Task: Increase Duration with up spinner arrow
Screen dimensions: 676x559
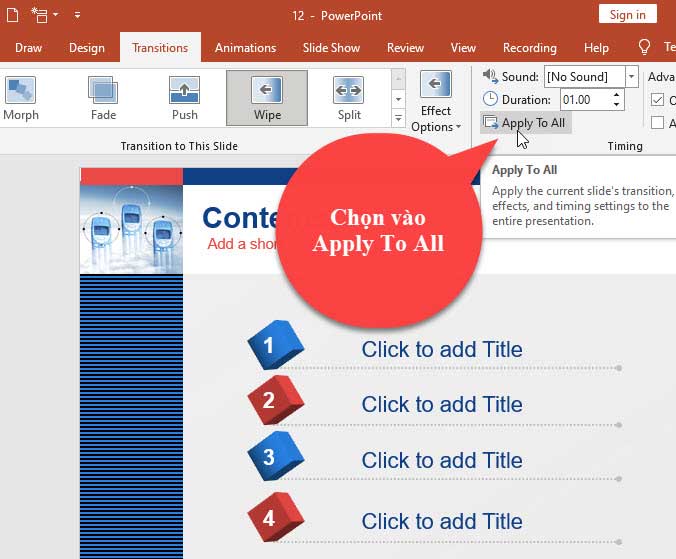Action: 617,95
